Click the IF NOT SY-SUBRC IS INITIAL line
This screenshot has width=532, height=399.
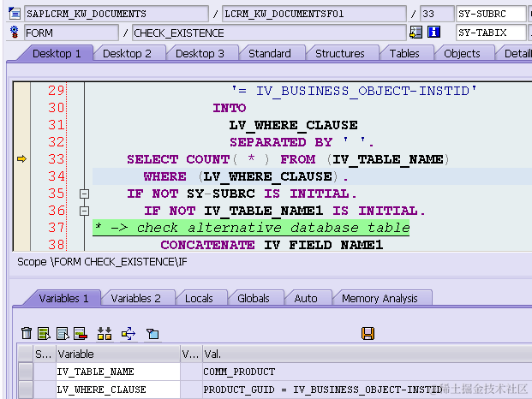click(242, 194)
